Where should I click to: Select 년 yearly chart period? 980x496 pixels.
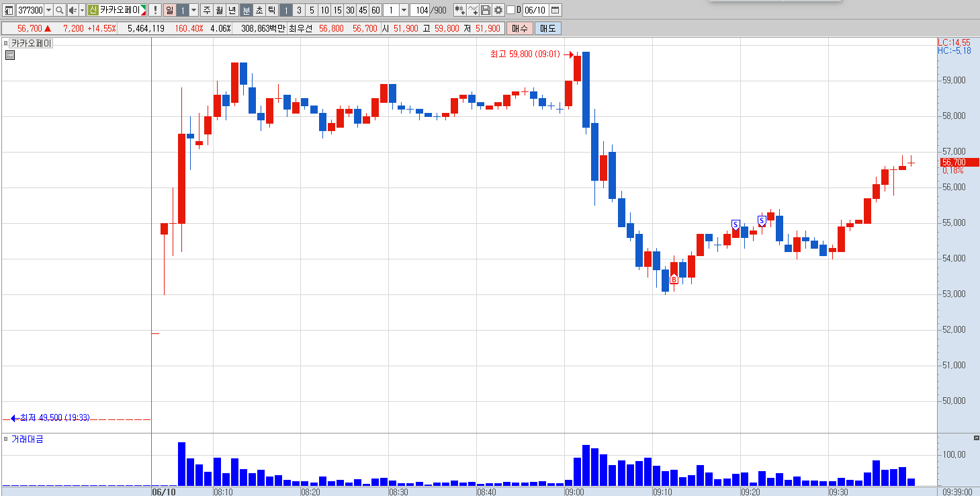(x=232, y=10)
